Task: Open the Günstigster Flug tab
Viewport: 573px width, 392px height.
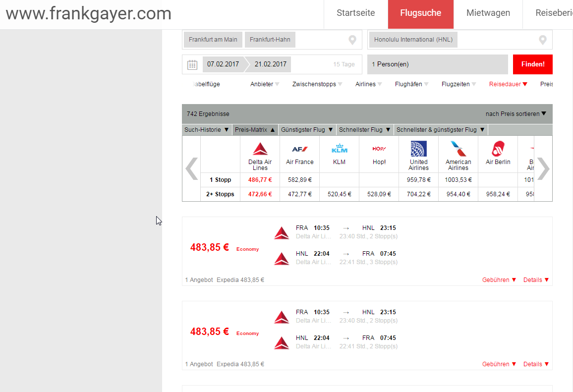Action: 307,130
